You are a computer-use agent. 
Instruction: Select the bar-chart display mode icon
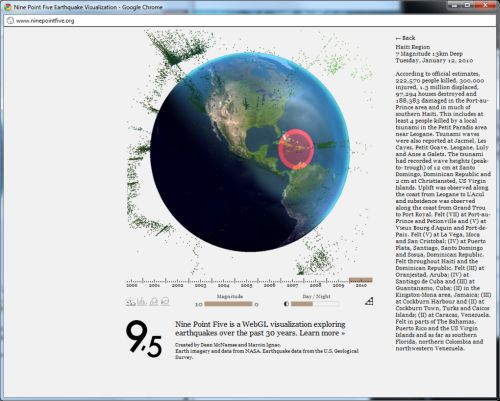tap(142, 302)
